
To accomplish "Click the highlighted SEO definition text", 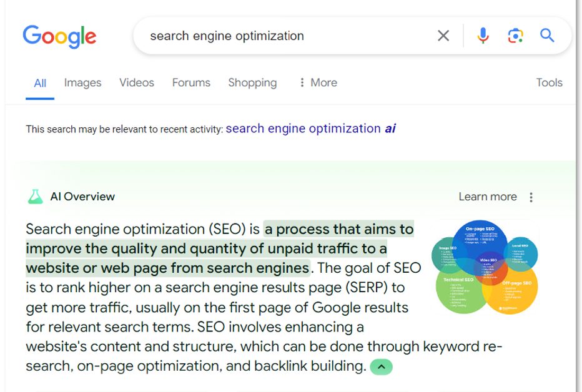I will click(x=206, y=248).
